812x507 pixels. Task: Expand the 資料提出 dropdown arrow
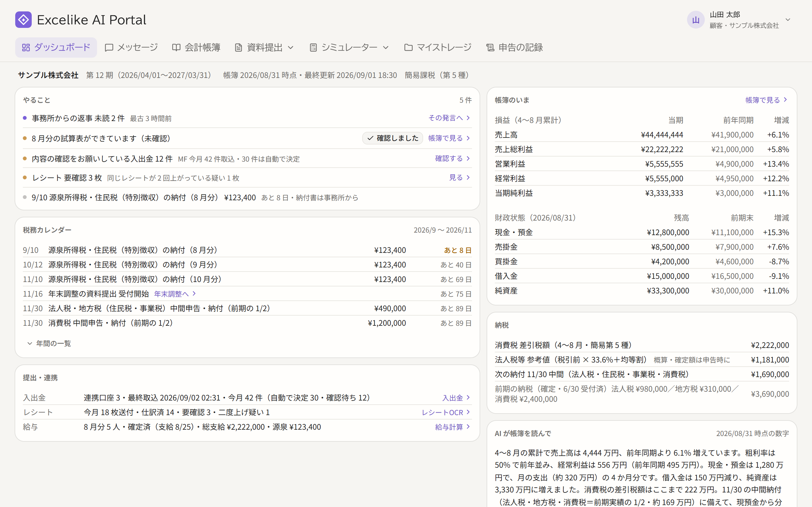click(291, 48)
